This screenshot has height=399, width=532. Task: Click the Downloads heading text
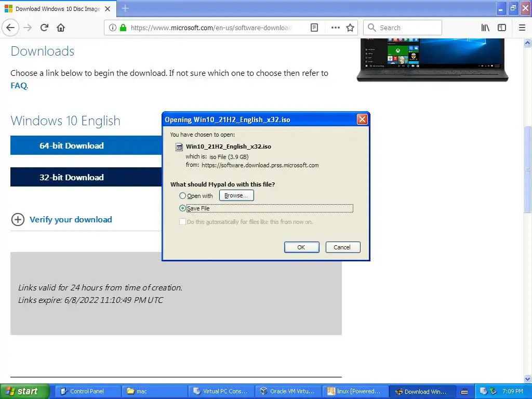coord(43,51)
